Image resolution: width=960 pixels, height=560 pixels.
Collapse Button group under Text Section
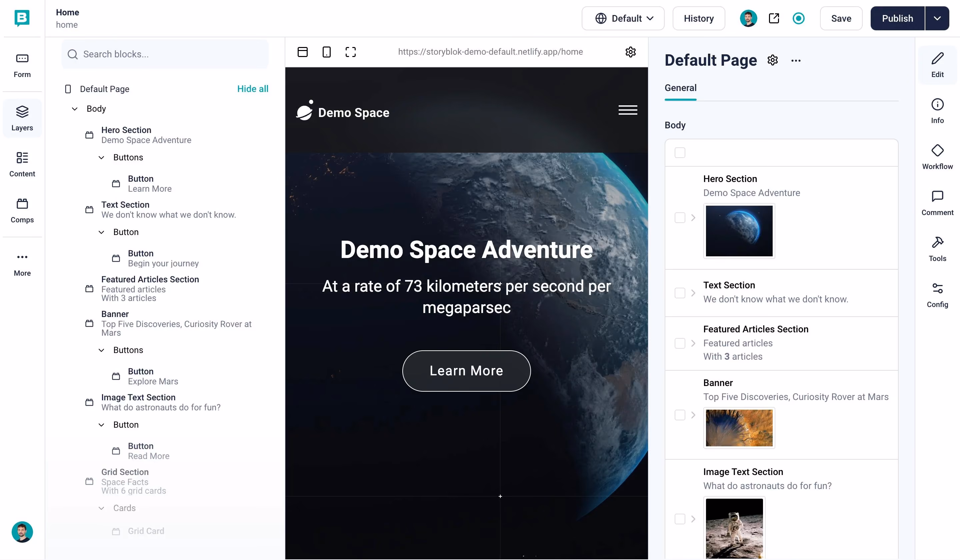click(x=101, y=232)
